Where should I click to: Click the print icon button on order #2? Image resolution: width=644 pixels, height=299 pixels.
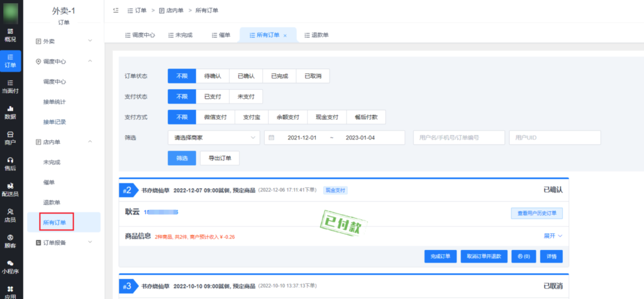click(523, 256)
